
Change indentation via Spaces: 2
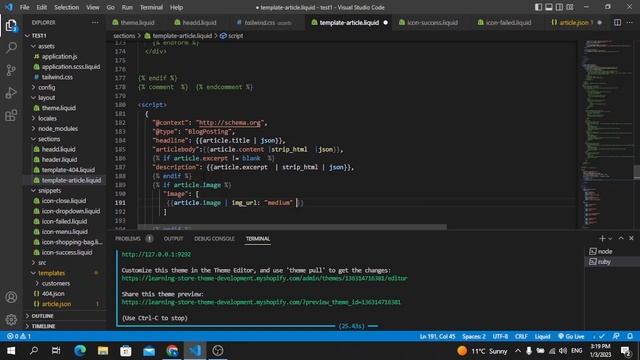tap(473, 336)
